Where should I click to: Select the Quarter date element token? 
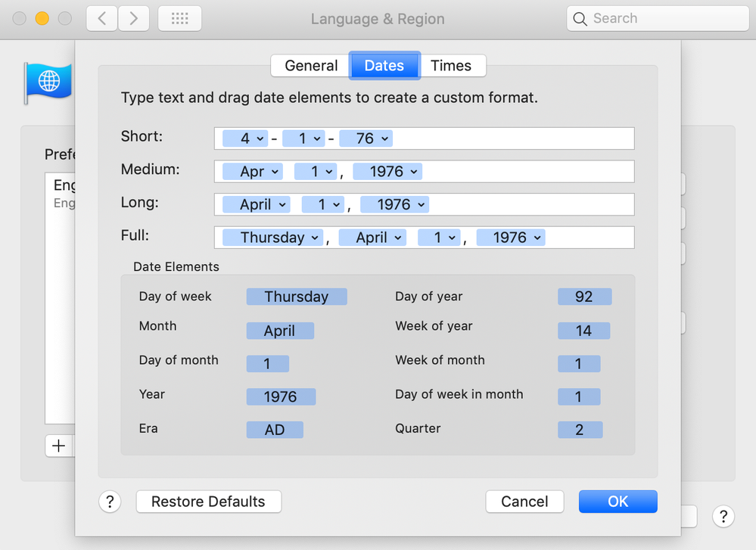pos(580,430)
